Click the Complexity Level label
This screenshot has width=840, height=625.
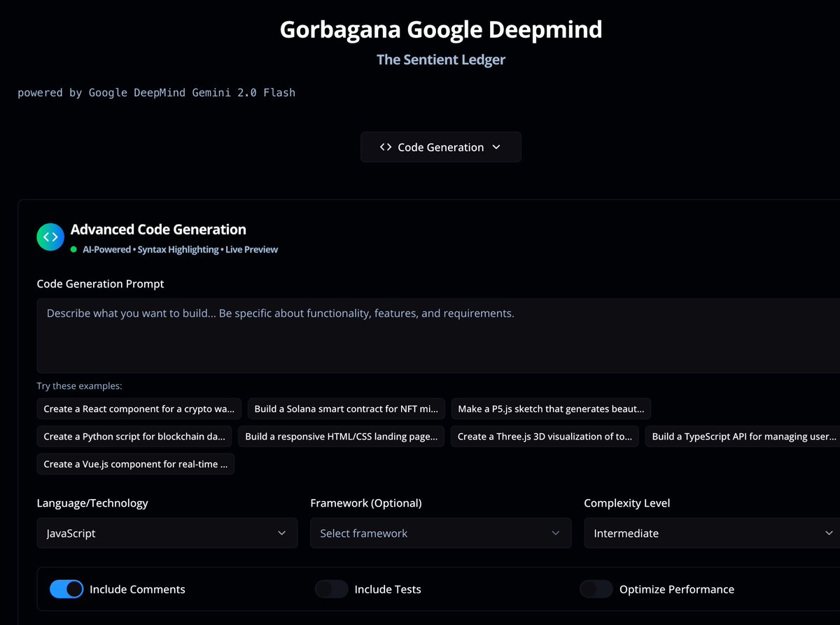[x=627, y=503]
